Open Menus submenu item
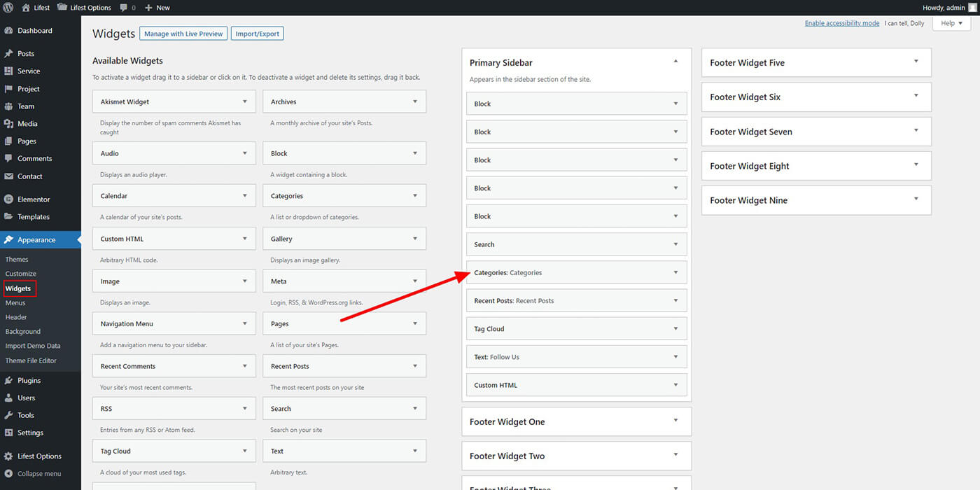This screenshot has height=490, width=980. pos(15,303)
